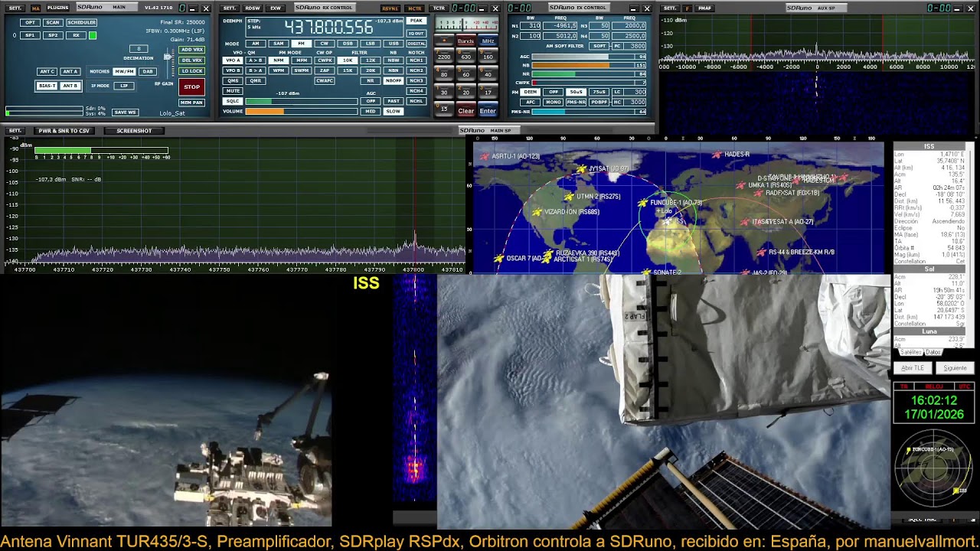Viewport: 980px width, 551px height.
Task: Enable NR noise reduction in RX Control
Action: coord(371,80)
